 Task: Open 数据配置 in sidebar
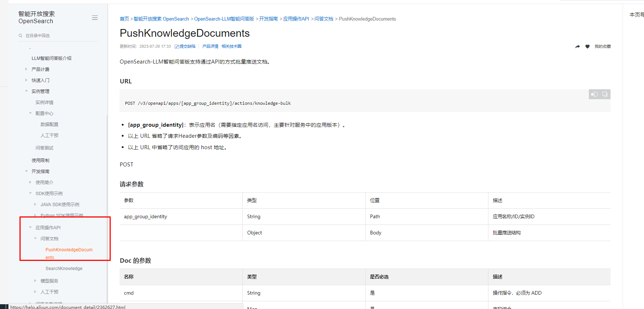tap(49, 124)
